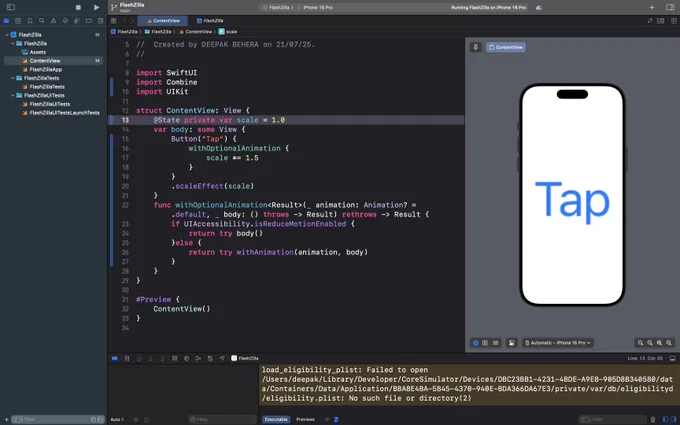Open the Test navigator diamond icon
The image size is (680, 425).
click(65, 21)
